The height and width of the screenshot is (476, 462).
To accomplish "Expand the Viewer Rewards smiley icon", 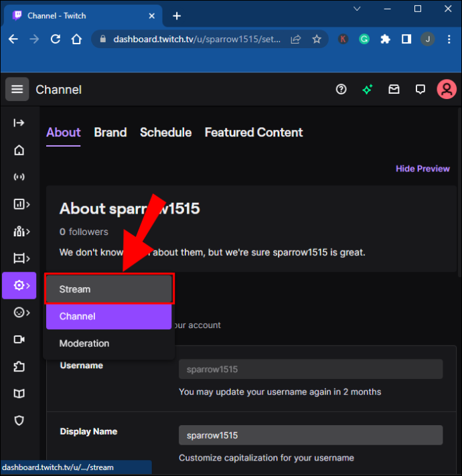I will pos(21,313).
